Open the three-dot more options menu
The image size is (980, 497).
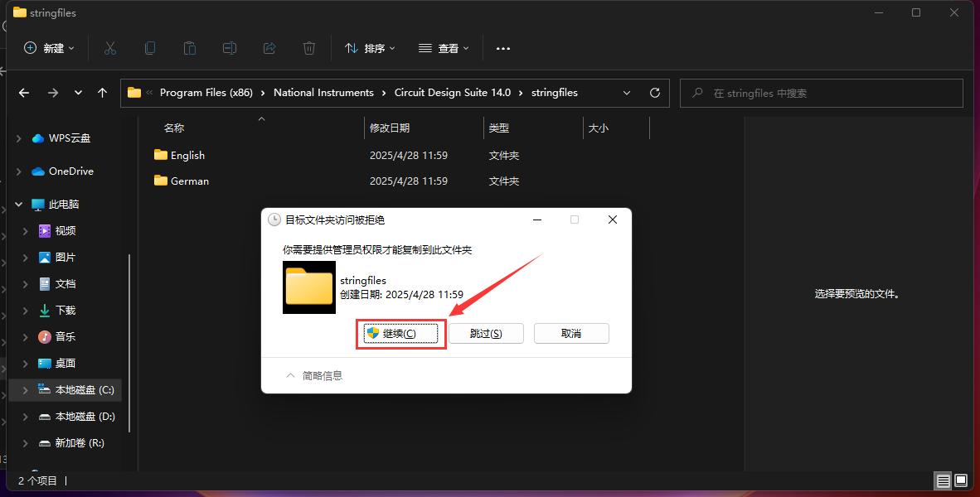[503, 48]
